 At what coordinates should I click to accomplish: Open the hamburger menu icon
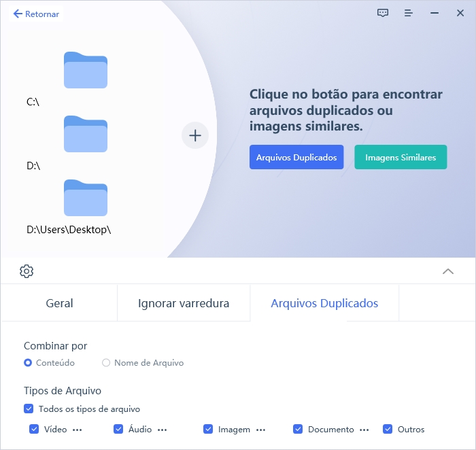pos(408,13)
